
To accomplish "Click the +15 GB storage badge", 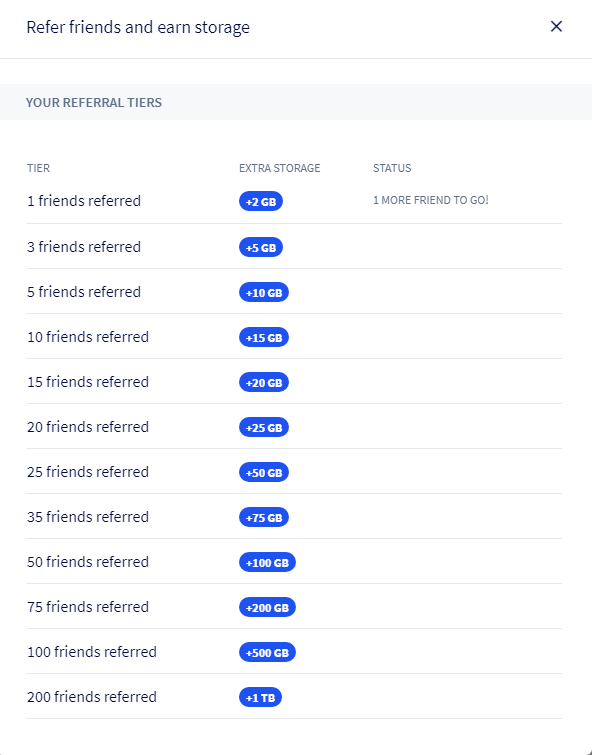I will pyautogui.click(x=264, y=337).
